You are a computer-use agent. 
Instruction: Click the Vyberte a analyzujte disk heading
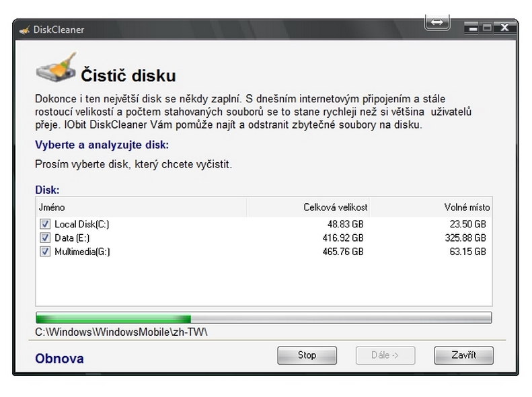(x=102, y=145)
